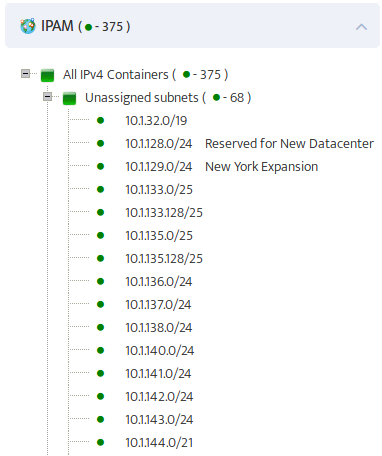Select subnet 10.1.128.0/24
The image size is (382, 456).
[x=159, y=144]
